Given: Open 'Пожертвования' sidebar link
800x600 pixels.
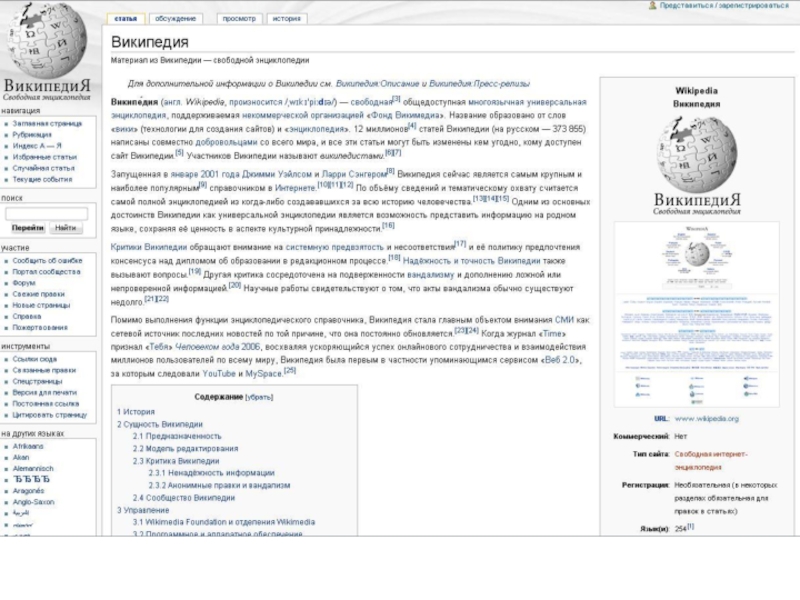Looking at the screenshot, I should [40, 328].
